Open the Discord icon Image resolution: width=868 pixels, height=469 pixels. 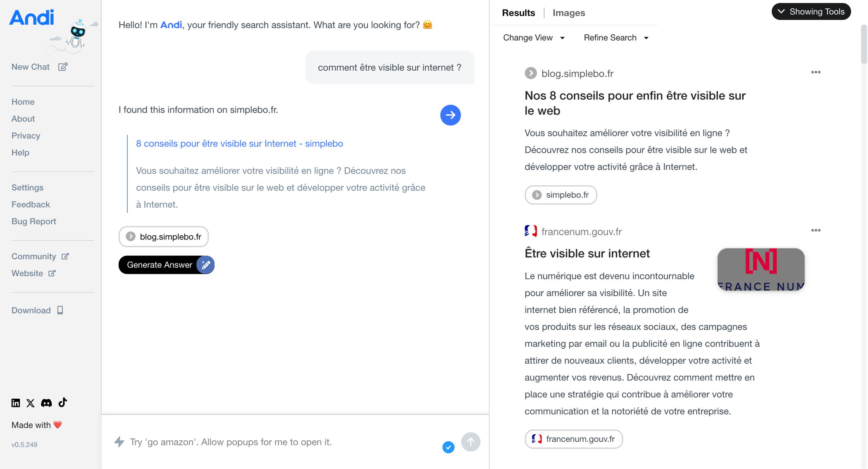[46, 402]
